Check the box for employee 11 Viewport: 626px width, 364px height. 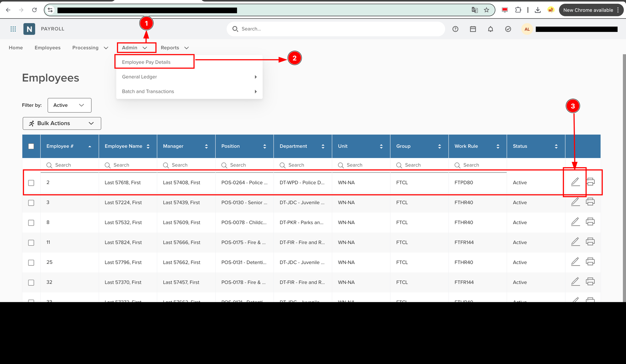[31, 243]
